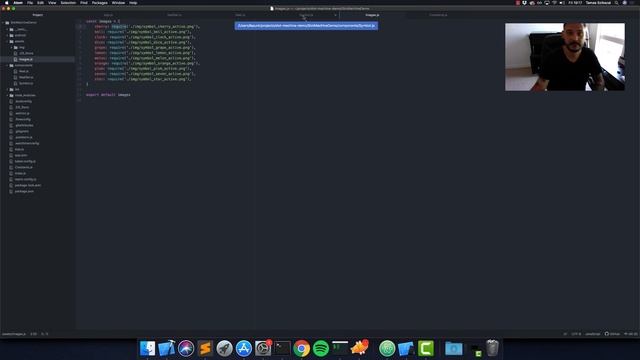Click the assets/Images.js path in status bar
Viewport: 640px width, 360px height.
point(13,334)
